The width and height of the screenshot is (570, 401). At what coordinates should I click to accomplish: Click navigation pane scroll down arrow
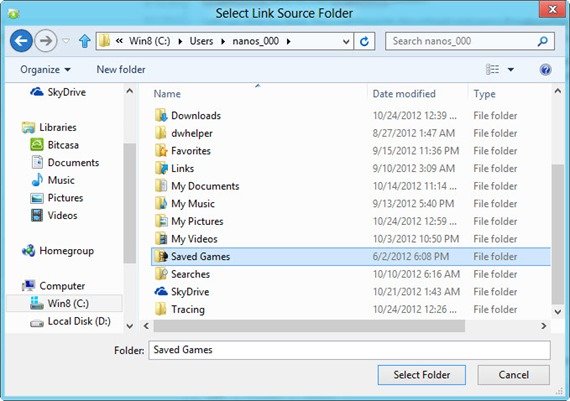pyautogui.click(x=129, y=326)
